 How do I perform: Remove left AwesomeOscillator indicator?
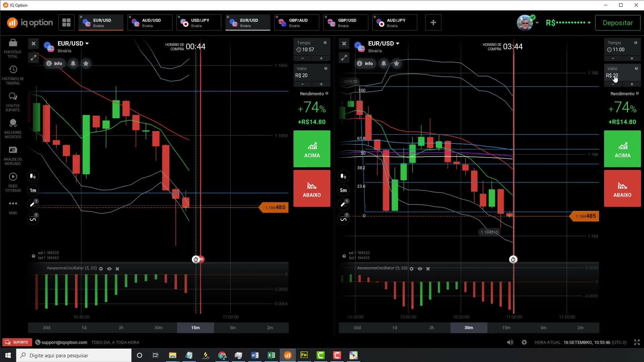(117, 269)
